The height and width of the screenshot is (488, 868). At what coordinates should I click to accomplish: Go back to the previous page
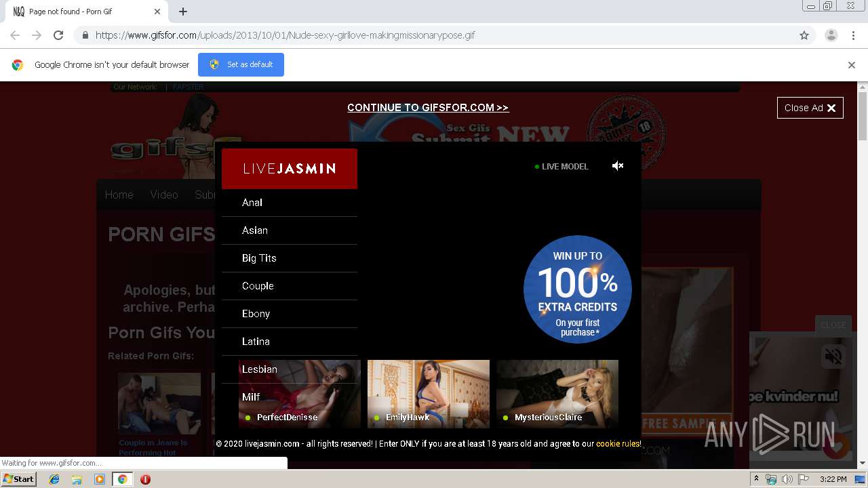[15, 35]
